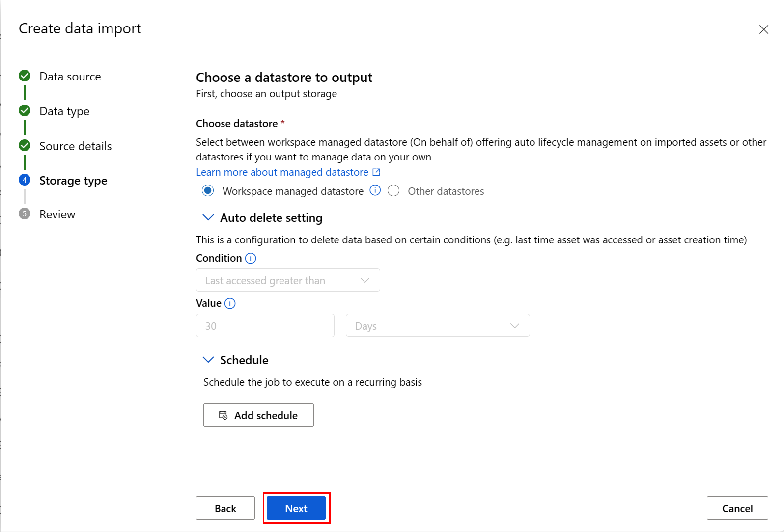The height and width of the screenshot is (532, 784).
Task: Click the value input field showing 30
Action: [x=265, y=326]
